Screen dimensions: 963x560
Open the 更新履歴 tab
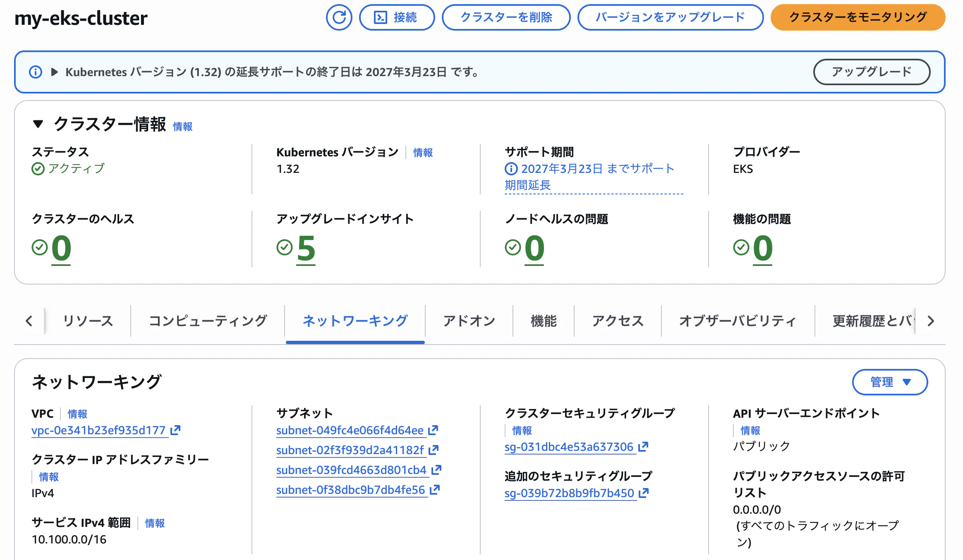pyautogui.click(x=873, y=321)
